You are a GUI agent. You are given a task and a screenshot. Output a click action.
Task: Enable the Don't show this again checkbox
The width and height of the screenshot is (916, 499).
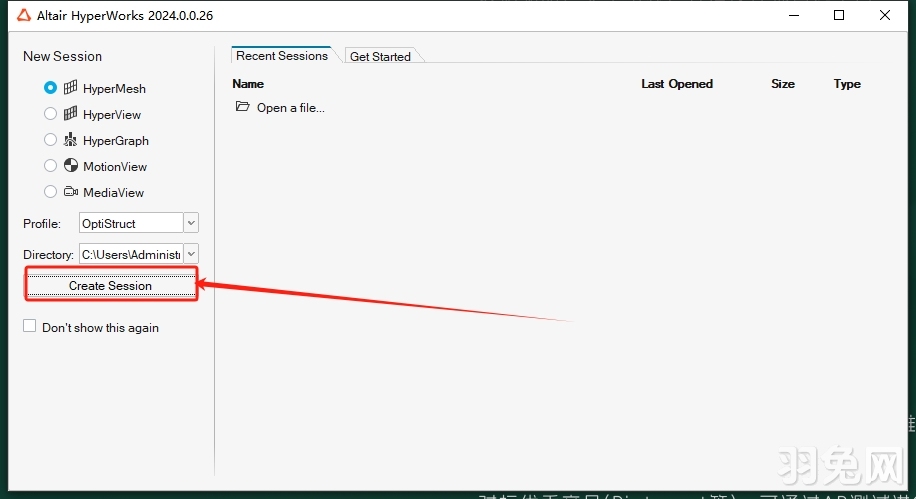[x=30, y=327]
